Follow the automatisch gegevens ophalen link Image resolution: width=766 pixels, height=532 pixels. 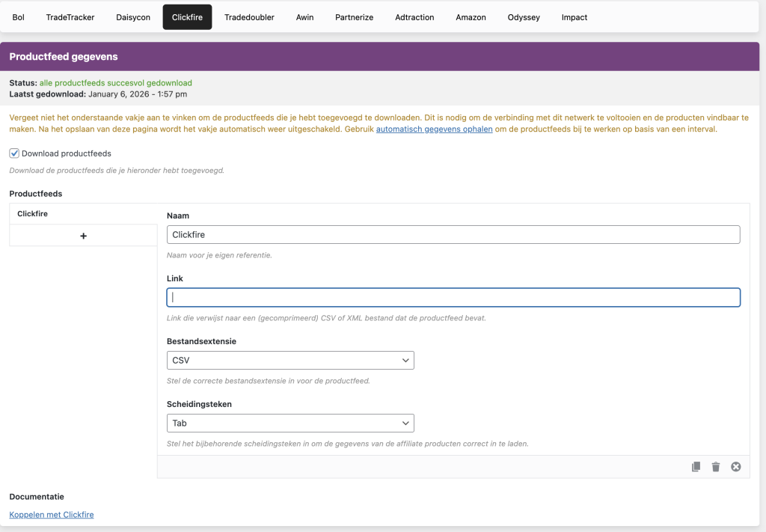point(434,129)
